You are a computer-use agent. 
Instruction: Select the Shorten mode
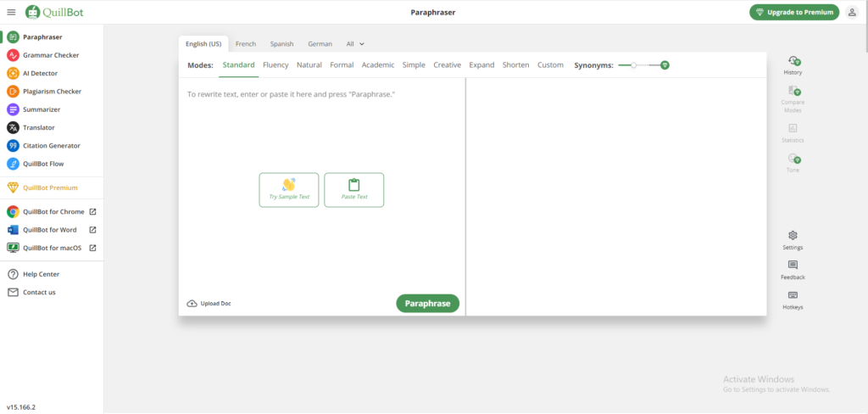pos(516,64)
